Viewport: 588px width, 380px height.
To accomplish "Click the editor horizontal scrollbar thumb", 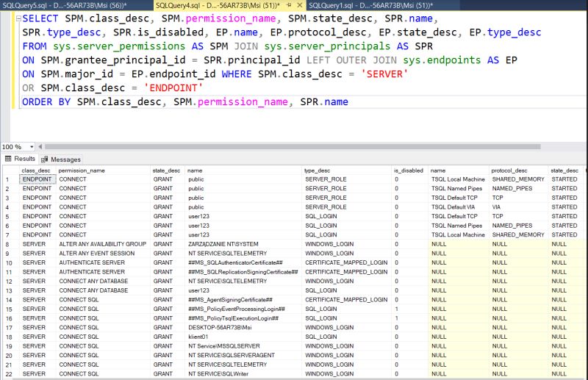I will pos(293,147).
